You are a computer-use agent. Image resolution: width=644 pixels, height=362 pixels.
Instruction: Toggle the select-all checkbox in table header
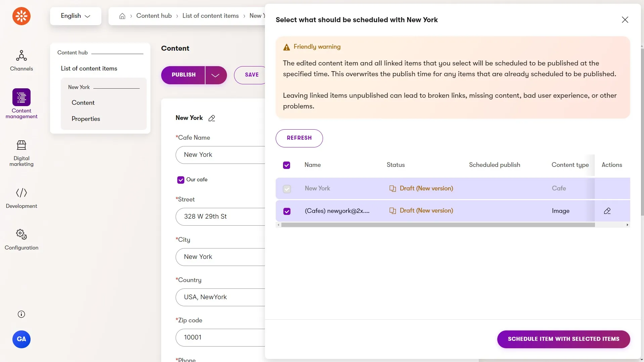pyautogui.click(x=286, y=165)
